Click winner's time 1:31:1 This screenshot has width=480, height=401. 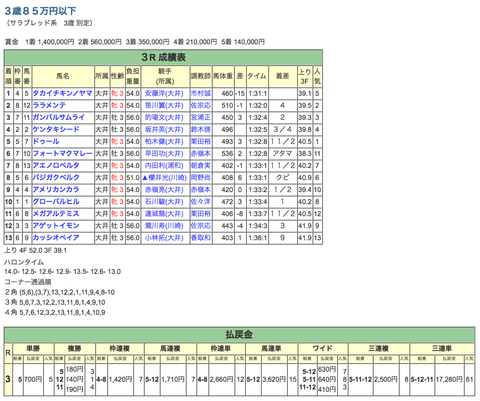coord(257,94)
